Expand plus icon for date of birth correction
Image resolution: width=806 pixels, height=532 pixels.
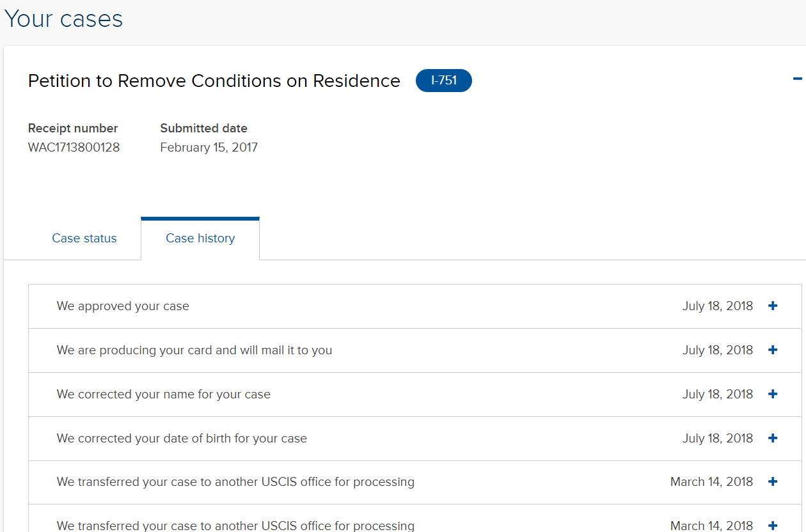click(x=773, y=439)
